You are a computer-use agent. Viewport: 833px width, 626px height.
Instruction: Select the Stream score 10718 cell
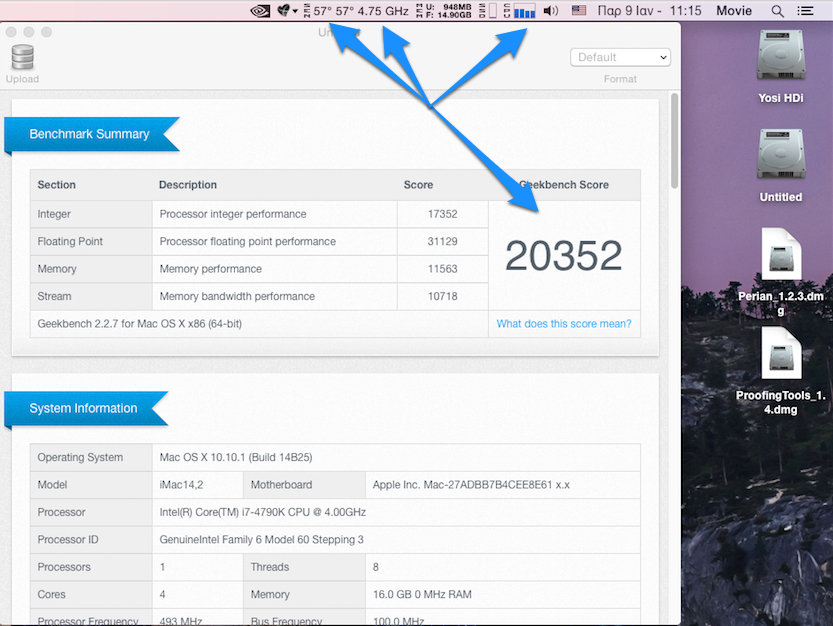pyautogui.click(x=443, y=297)
